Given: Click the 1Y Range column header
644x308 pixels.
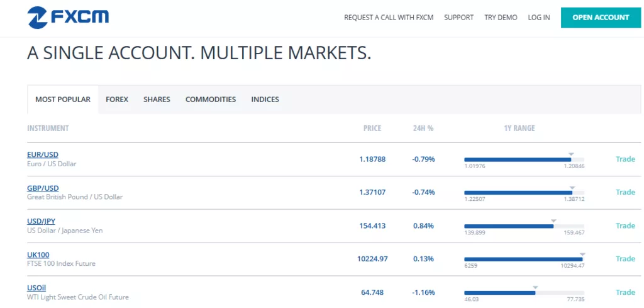Looking at the screenshot, I should tap(519, 128).
